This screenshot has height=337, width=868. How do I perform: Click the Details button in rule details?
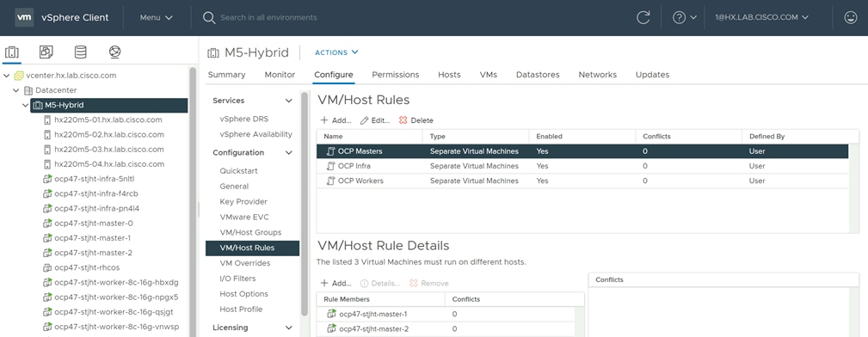(x=380, y=284)
